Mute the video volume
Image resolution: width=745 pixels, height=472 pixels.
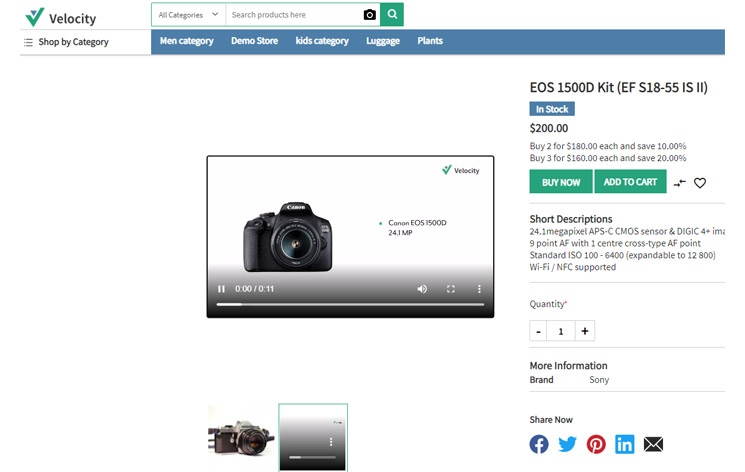click(422, 289)
